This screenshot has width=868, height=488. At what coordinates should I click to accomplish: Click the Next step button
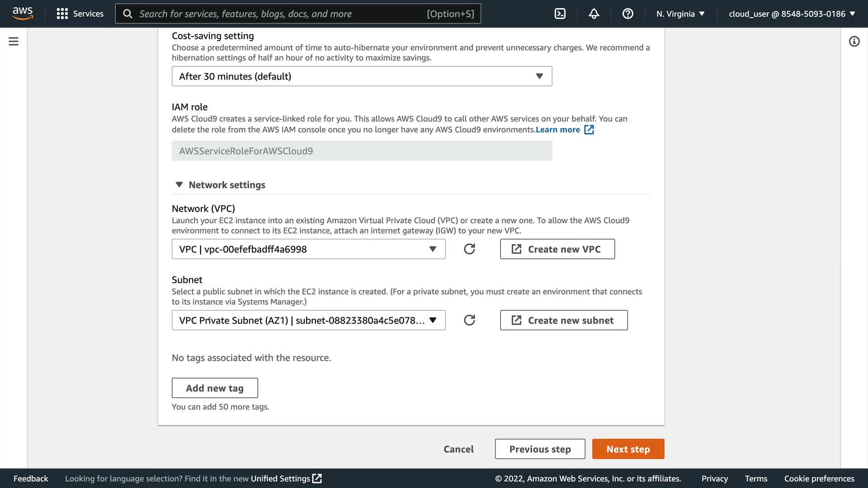coord(628,449)
